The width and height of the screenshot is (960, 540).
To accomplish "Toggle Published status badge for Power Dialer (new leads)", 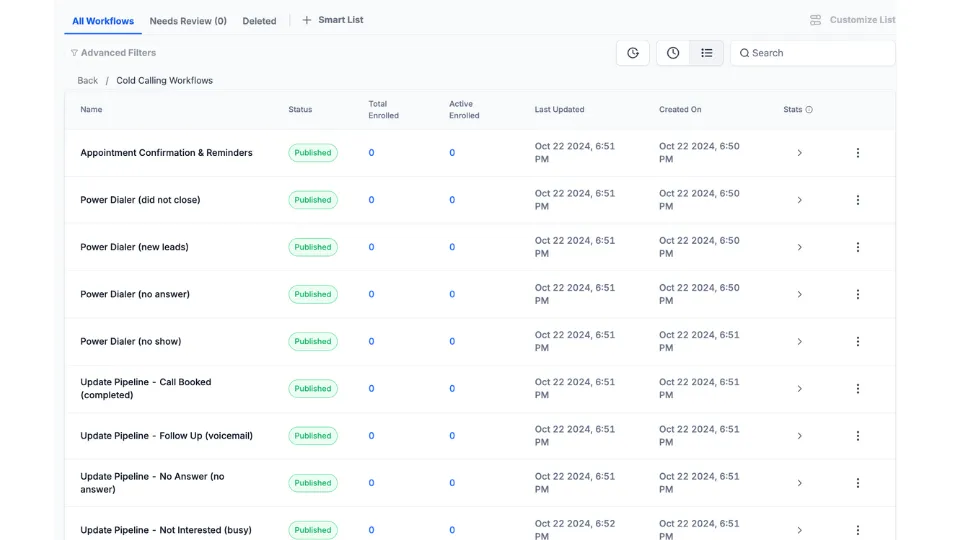I will point(313,247).
